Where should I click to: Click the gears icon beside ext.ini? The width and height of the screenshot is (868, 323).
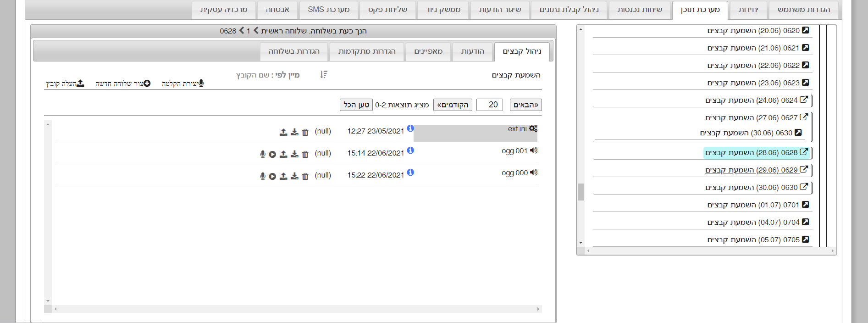point(533,128)
